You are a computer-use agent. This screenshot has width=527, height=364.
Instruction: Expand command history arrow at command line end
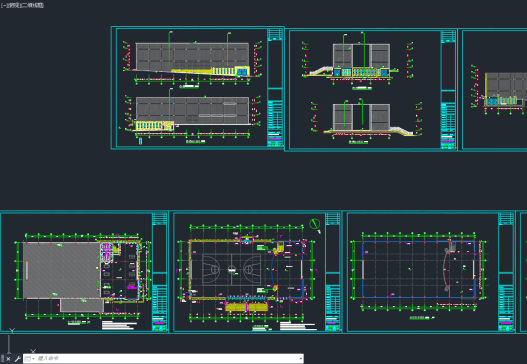[301, 359]
